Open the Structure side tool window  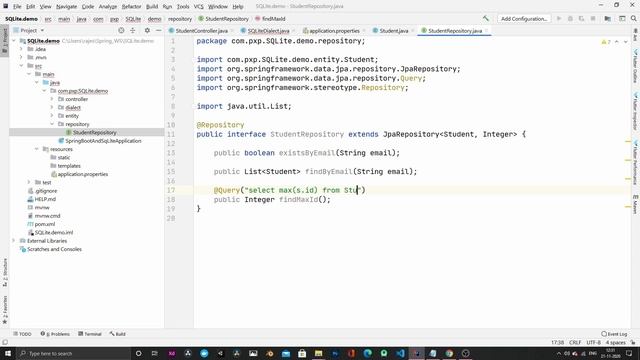[x=5, y=272]
